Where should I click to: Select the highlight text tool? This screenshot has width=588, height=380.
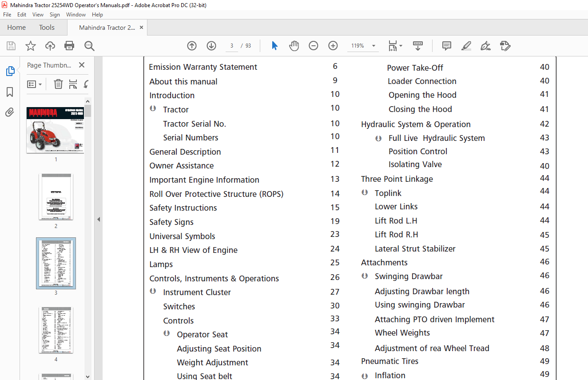[466, 46]
